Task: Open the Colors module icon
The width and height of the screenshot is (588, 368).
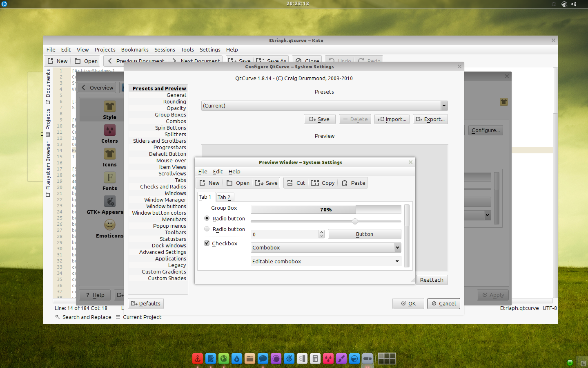Action: [109, 134]
